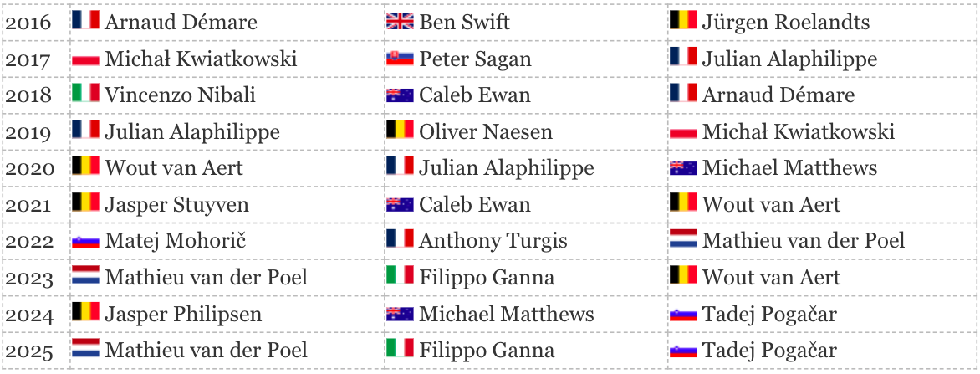The image size is (980, 374).
Task: Click the 2022 year cell
Action: point(28,241)
